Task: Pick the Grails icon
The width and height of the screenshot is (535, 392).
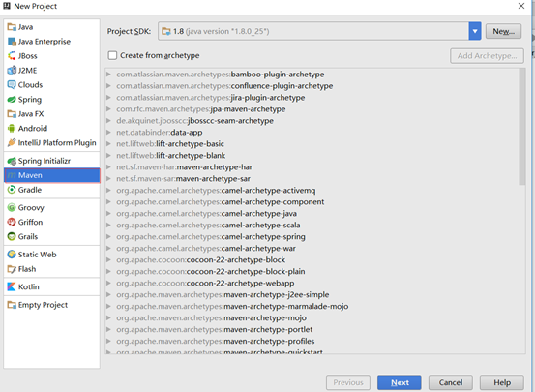Action: click(x=12, y=236)
